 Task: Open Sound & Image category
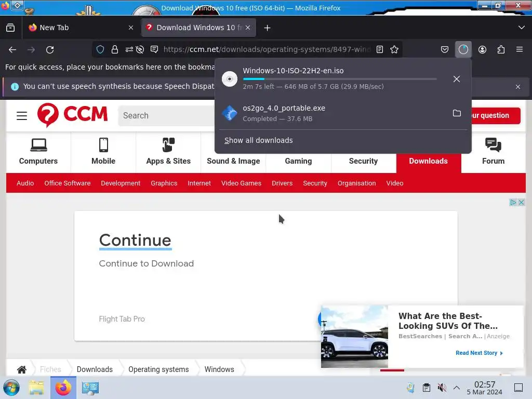pyautogui.click(x=233, y=161)
